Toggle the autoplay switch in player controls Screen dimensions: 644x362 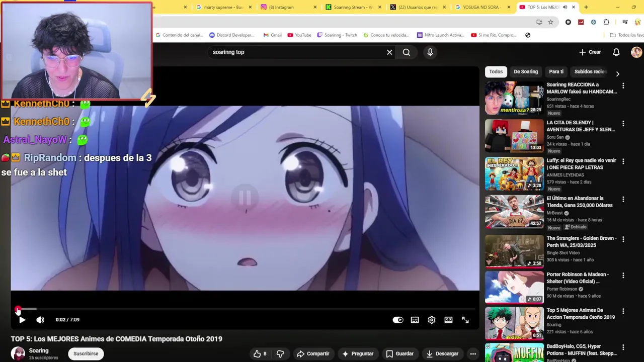pyautogui.click(x=398, y=320)
